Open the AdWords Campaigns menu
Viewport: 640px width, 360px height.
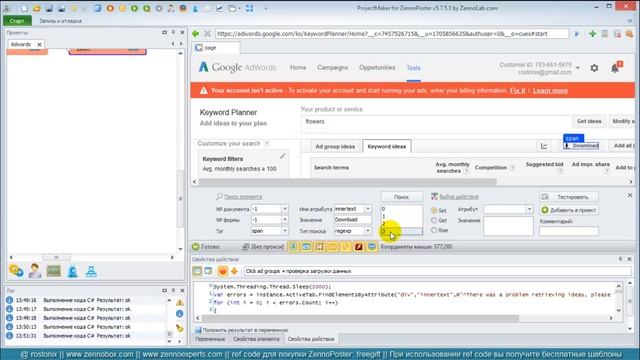[333, 67]
